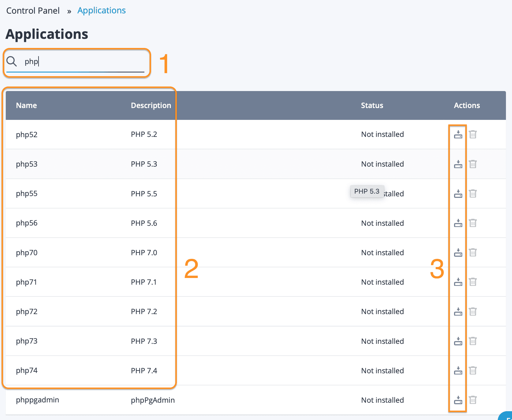
Task: Select the php74 row name
Action: (27, 371)
